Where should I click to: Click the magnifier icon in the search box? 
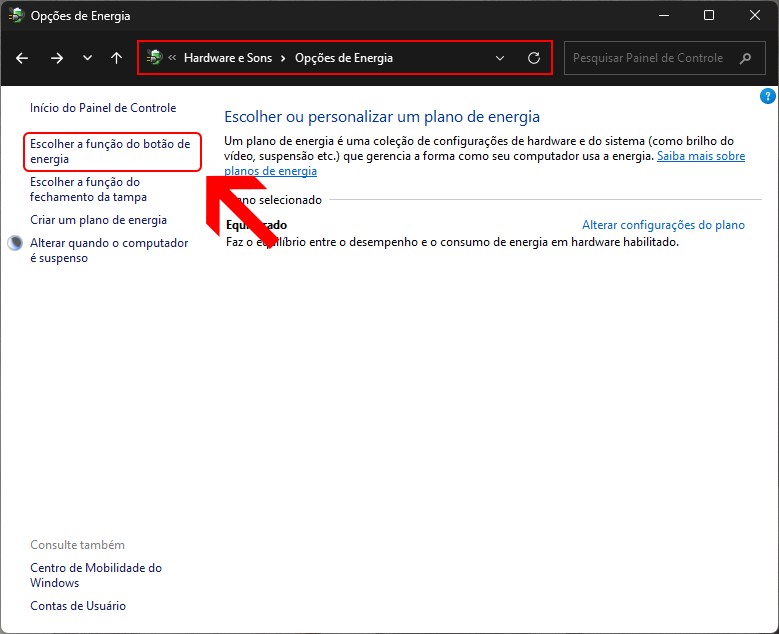[745, 58]
